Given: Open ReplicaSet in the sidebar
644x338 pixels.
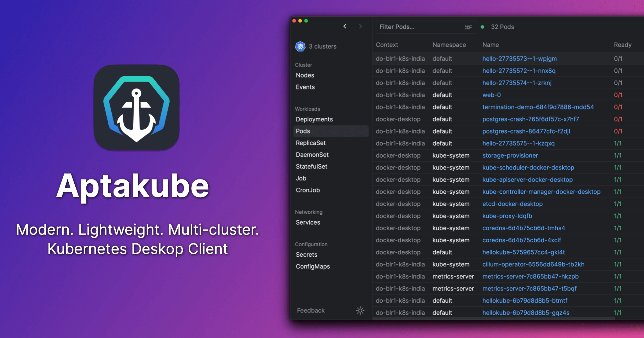Looking at the screenshot, I should (311, 143).
